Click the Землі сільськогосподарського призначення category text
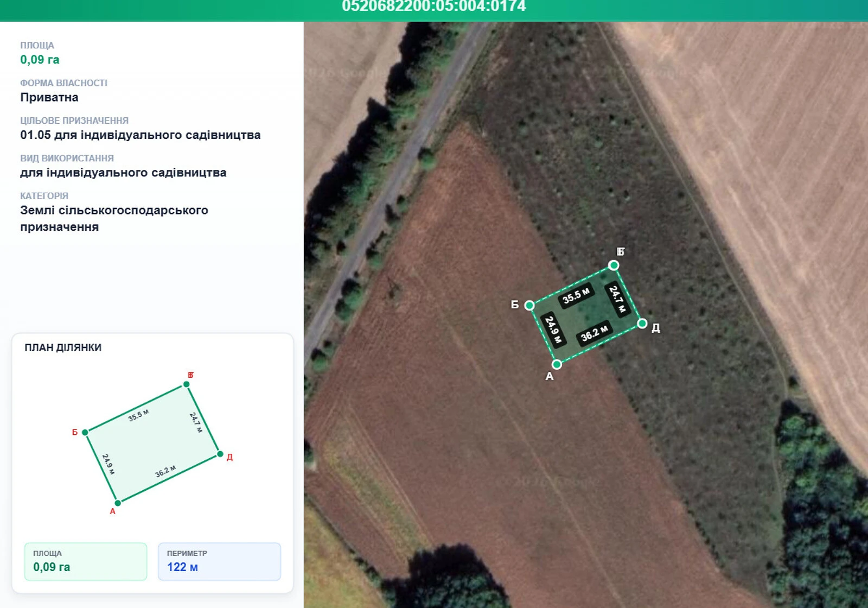Viewport: 868px width, 608px height. [114, 218]
